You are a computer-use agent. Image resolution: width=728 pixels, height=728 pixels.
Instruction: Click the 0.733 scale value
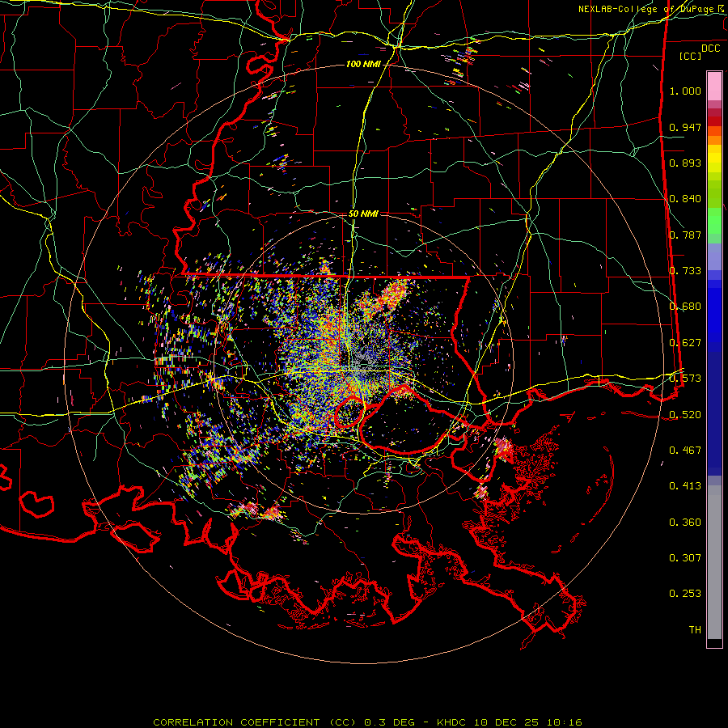click(685, 271)
